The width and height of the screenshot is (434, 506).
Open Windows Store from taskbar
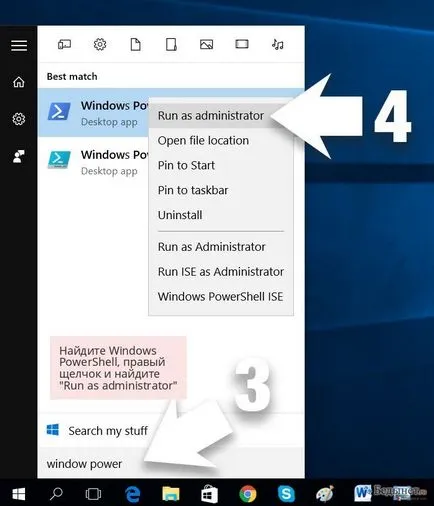[x=209, y=494]
